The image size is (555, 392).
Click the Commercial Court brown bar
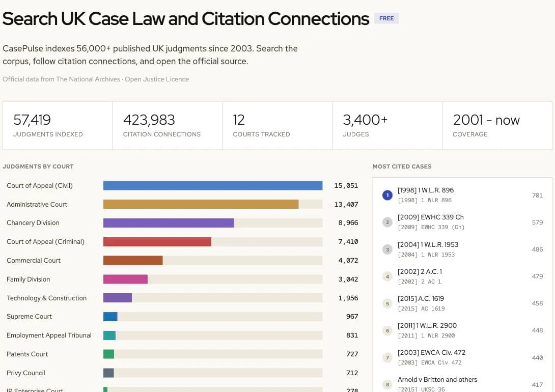(x=133, y=260)
